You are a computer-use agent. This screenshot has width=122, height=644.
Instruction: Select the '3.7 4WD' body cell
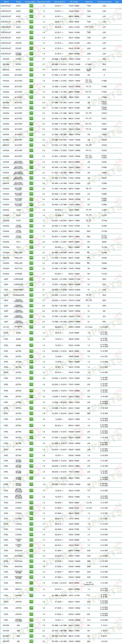click(89, 64)
